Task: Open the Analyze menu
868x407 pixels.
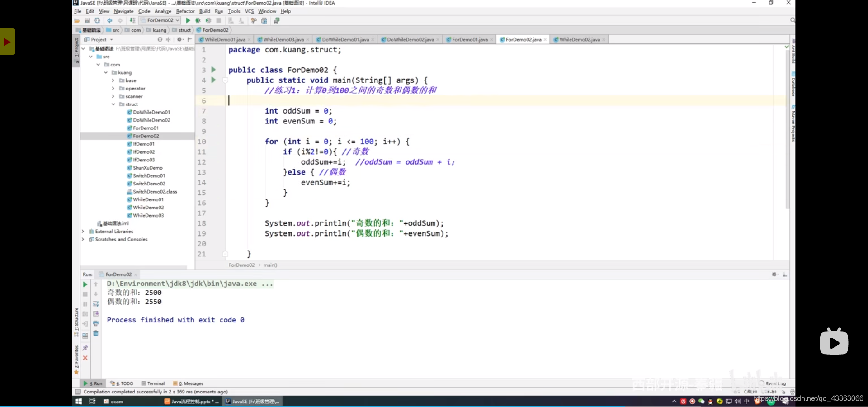Action: (x=163, y=11)
